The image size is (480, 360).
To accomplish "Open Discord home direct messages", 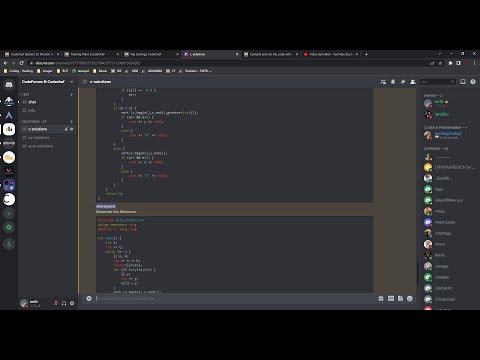I will (x=9, y=85).
